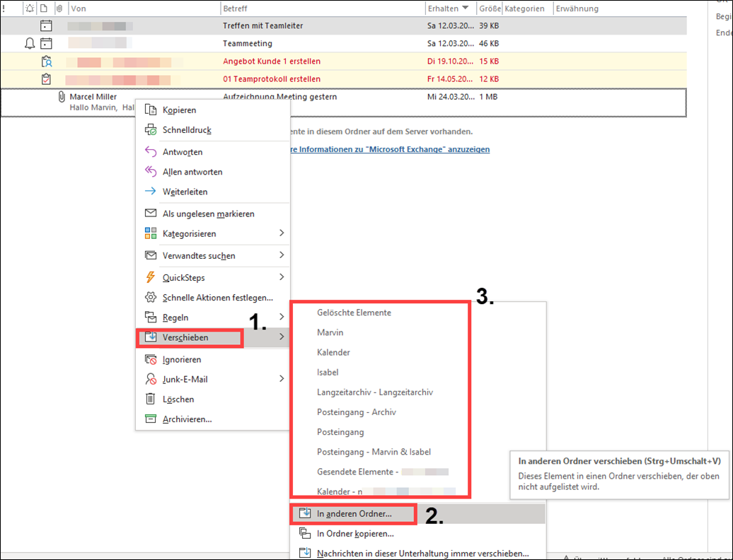
Task: Click the attachment paperclip column header icon
Action: pyautogui.click(x=59, y=8)
